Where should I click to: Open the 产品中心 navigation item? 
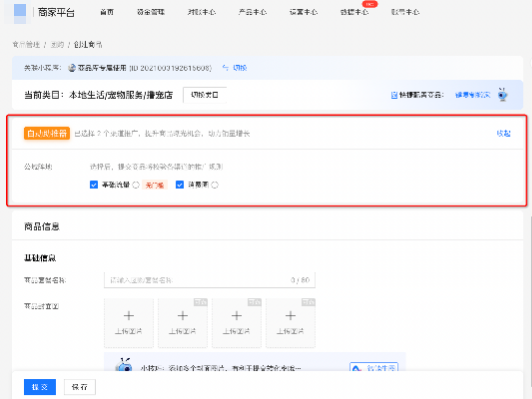click(x=252, y=12)
